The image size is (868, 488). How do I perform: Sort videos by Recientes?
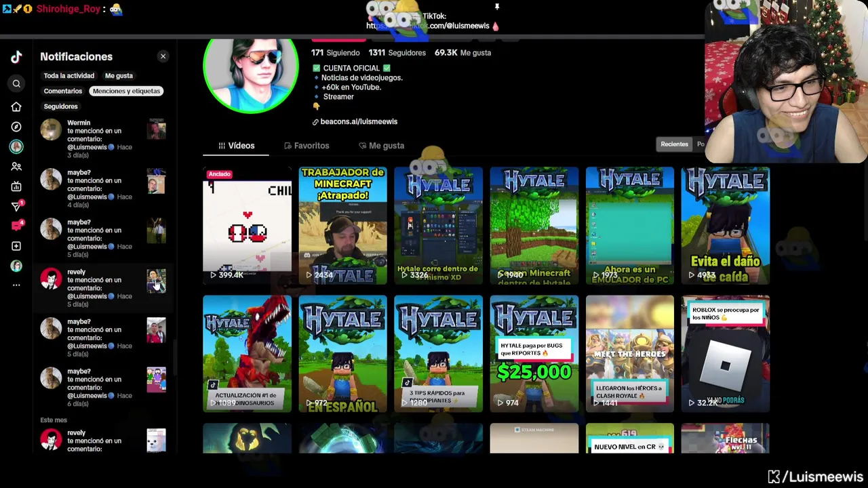click(x=674, y=144)
